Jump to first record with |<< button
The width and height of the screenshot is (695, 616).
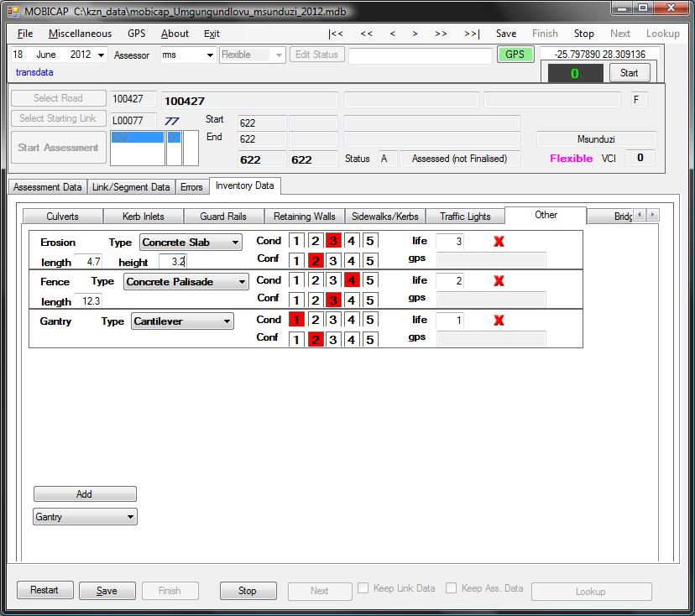coord(336,34)
